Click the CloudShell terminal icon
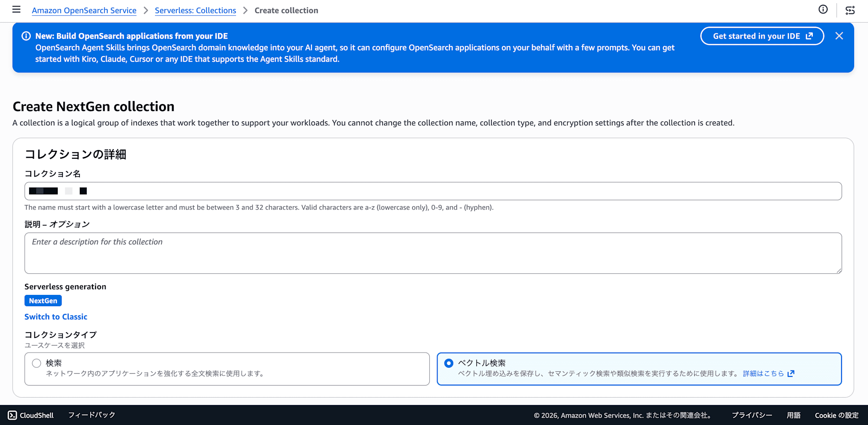Screen dimensions: 868x425 point(13,415)
